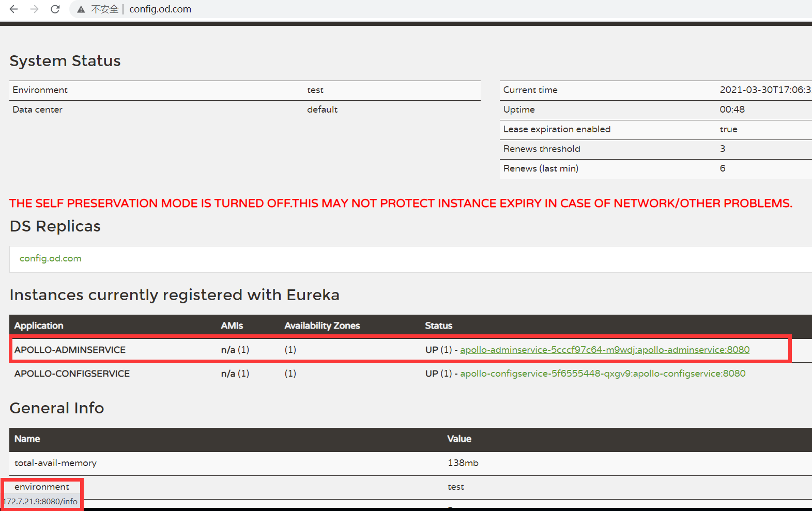Click the browser forward arrow
Image resolution: width=812 pixels, height=511 pixels.
click(34, 9)
